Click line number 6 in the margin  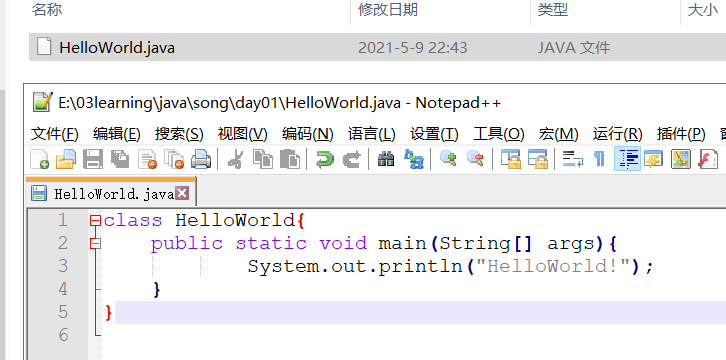63,335
